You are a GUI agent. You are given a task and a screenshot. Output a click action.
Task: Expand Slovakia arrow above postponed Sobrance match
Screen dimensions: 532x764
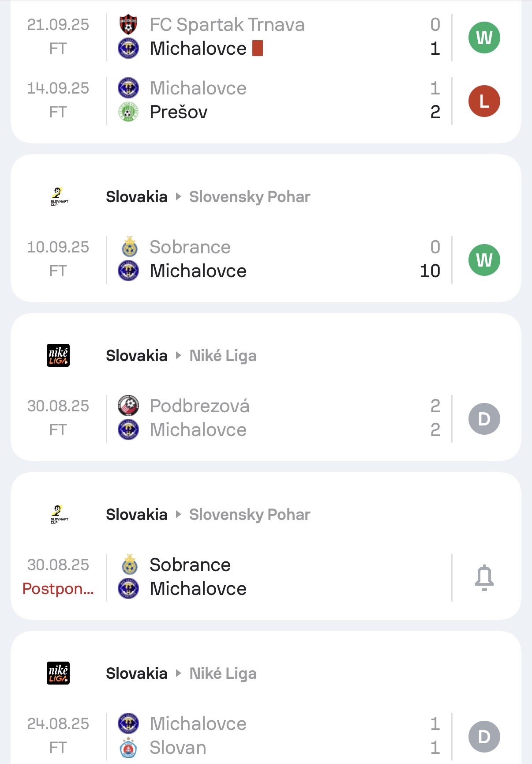pyautogui.click(x=178, y=515)
